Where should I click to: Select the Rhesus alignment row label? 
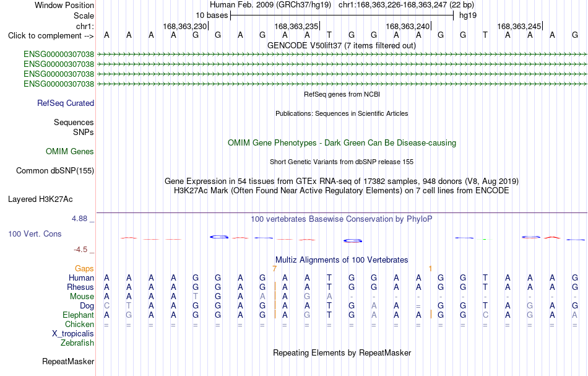tap(80, 287)
